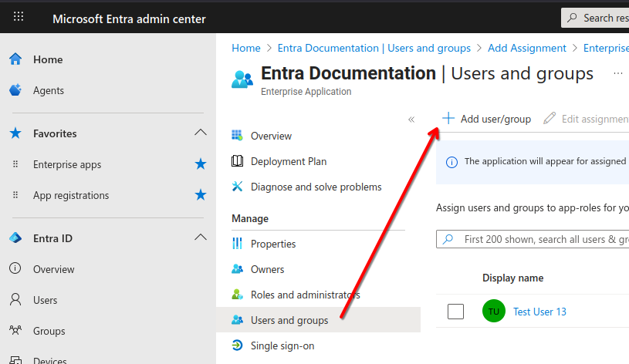This screenshot has height=364, width=629.
Task: Open Roles and administrators
Action: point(306,295)
